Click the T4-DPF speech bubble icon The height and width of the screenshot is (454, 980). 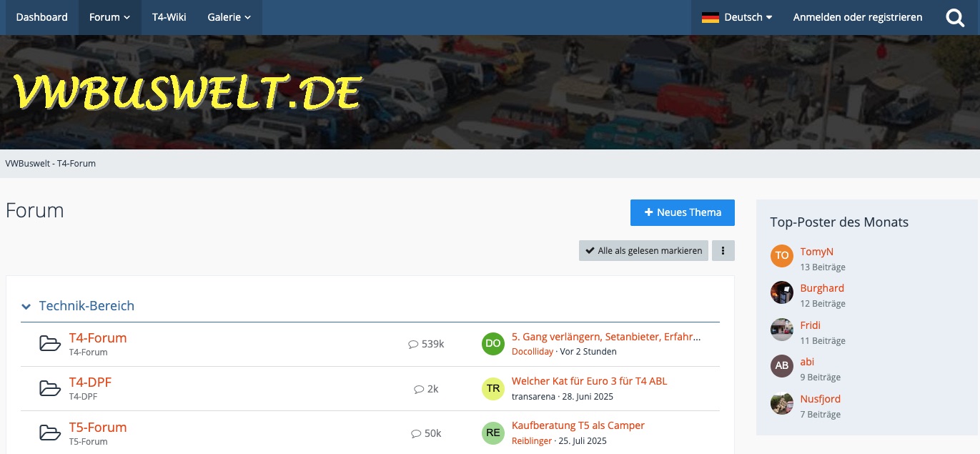(419, 389)
